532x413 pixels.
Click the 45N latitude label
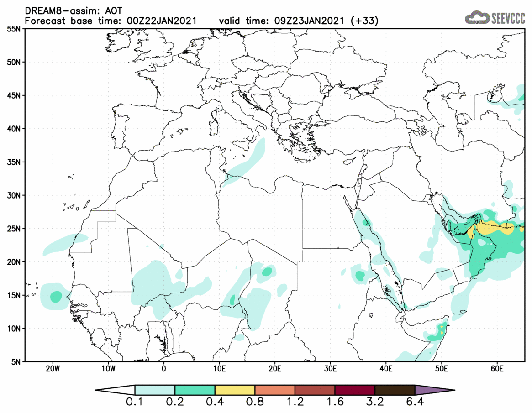coord(14,95)
